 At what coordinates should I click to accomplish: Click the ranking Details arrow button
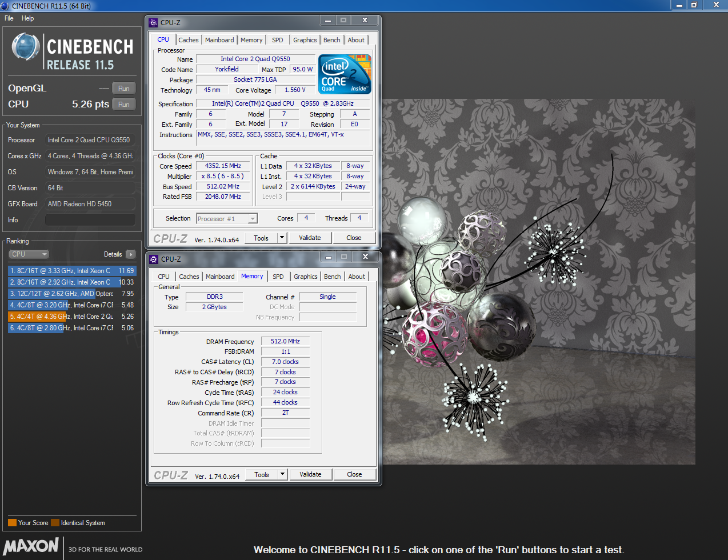pyautogui.click(x=131, y=254)
